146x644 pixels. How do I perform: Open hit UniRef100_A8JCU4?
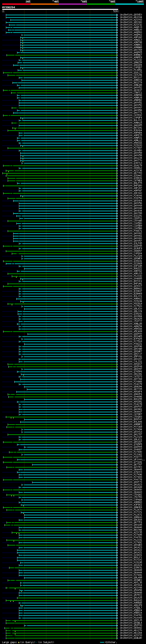click(x=131, y=17)
